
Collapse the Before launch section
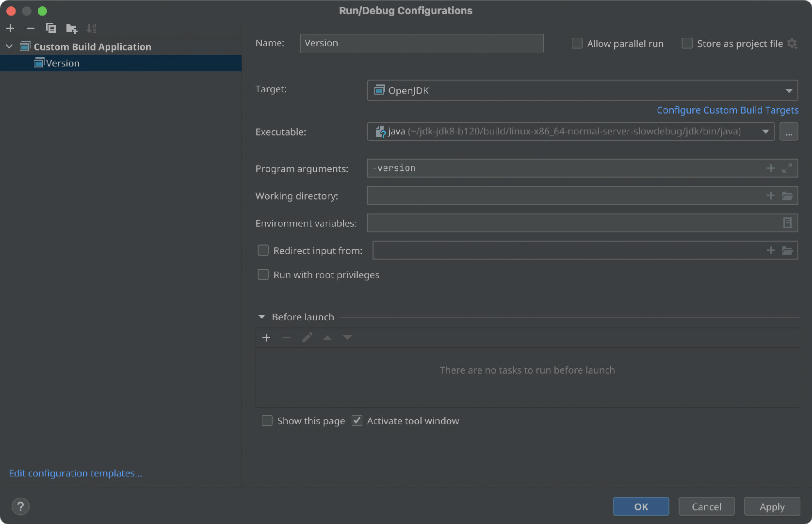click(262, 317)
